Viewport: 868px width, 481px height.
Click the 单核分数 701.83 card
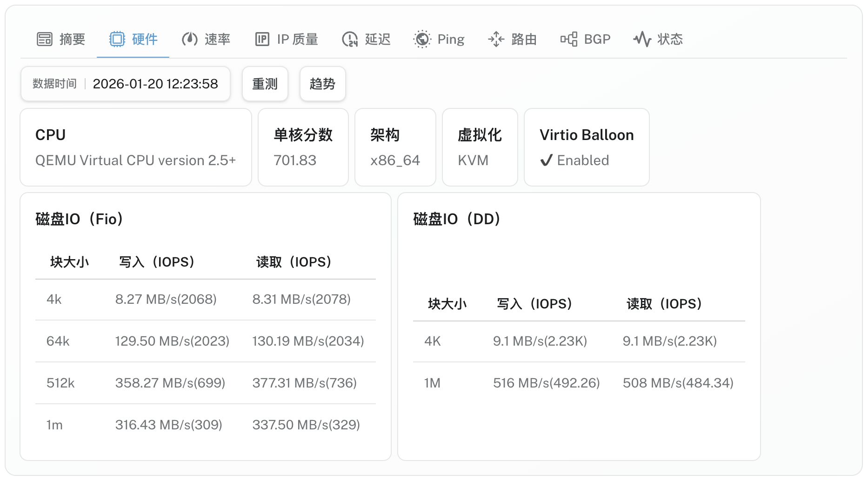303,147
